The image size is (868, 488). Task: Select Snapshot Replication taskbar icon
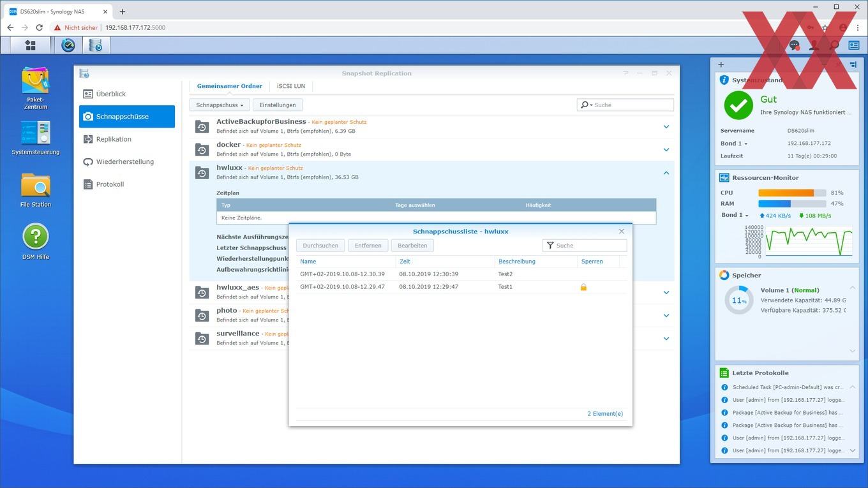pyautogui.click(x=96, y=45)
